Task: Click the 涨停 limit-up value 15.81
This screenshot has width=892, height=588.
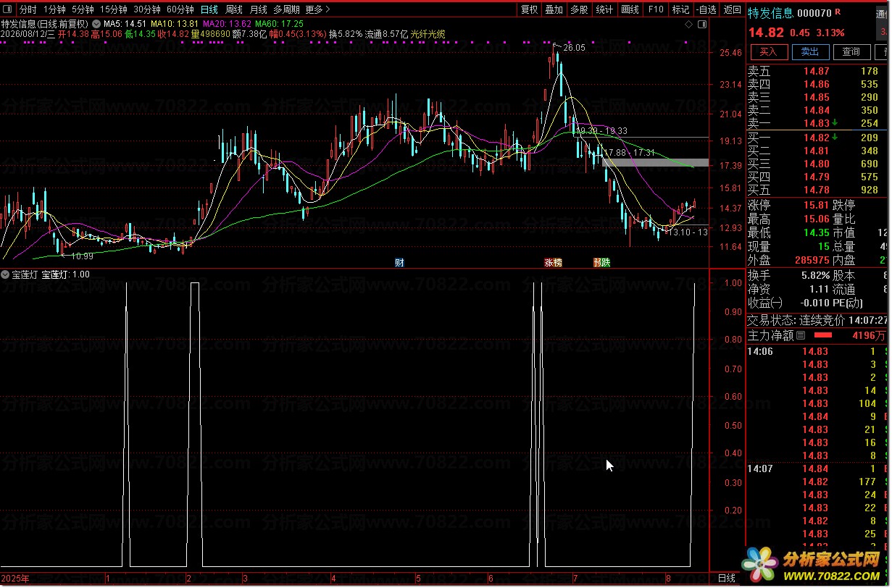Action: (x=816, y=205)
